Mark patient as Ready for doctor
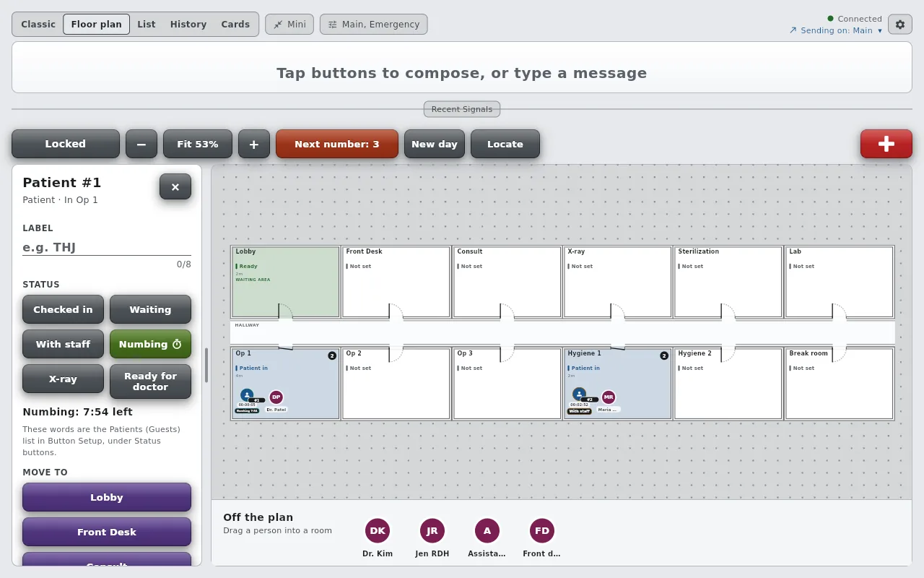This screenshot has height=578, width=924. (150, 381)
